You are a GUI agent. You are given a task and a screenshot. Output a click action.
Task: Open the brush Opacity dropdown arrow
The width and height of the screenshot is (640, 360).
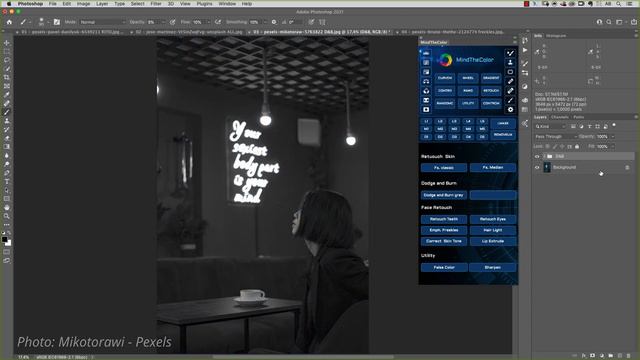[163, 22]
